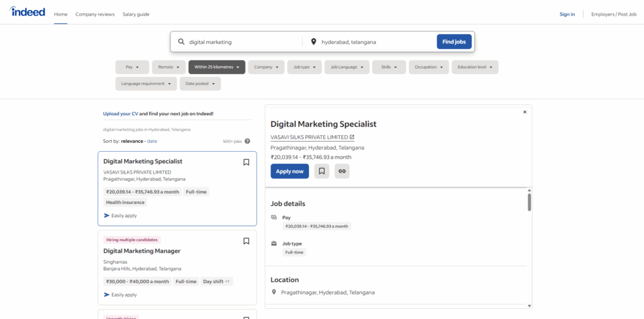644x319 pixels.
Task: Click scrollbar down arrow in job details
Action: [x=530, y=306]
